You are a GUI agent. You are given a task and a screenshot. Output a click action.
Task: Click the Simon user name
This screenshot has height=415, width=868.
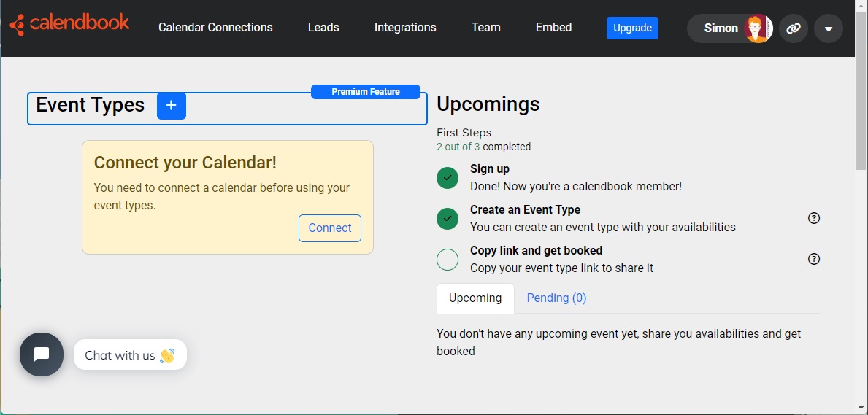pyautogui.click(x=721, y=28)
